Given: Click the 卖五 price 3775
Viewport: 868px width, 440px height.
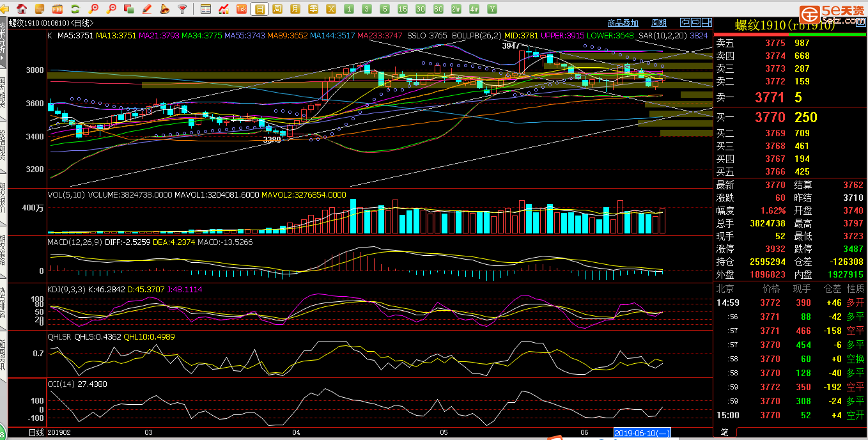Looking at the screenshot, I should pos(775,43).
